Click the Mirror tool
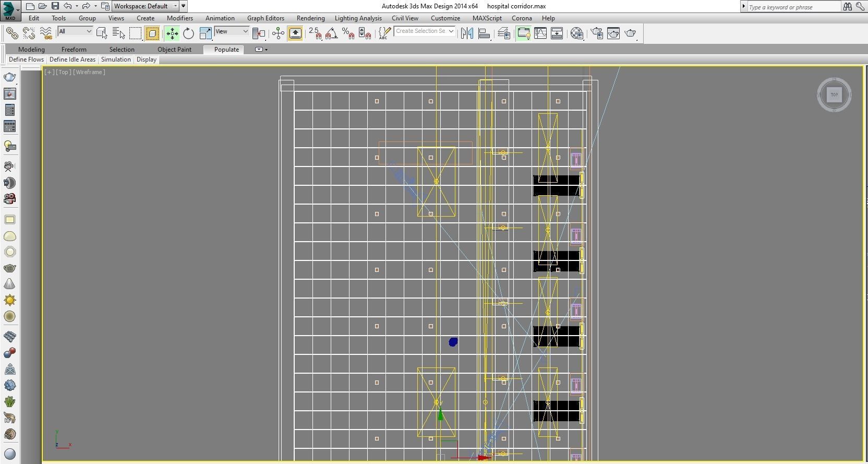The image size is (868, 464). [467, 33]
